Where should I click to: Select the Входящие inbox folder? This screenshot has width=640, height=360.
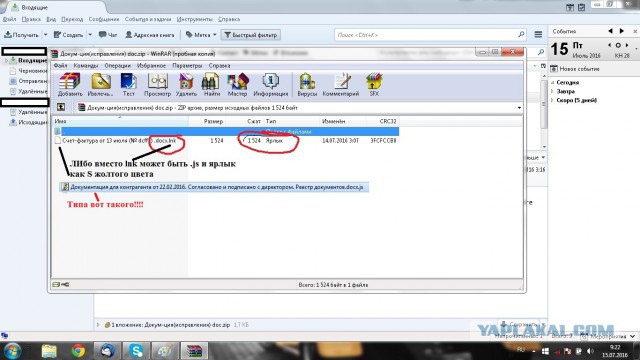[x=28, y=60]
